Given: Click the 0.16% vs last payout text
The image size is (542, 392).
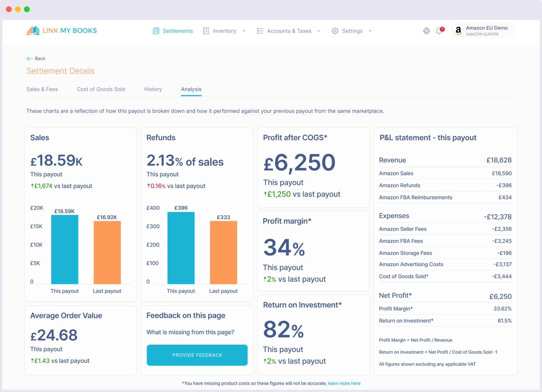Looking at the screenshot, I should tap(176, 186).
